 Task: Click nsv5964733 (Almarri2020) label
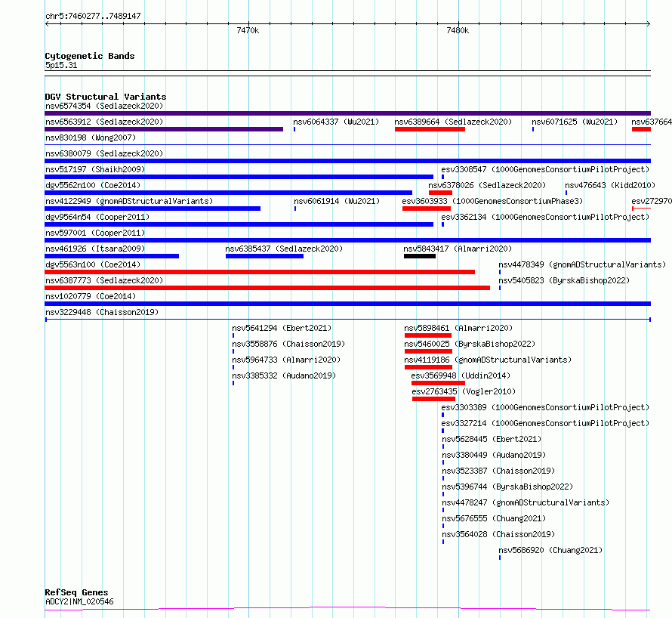(286, 360)
